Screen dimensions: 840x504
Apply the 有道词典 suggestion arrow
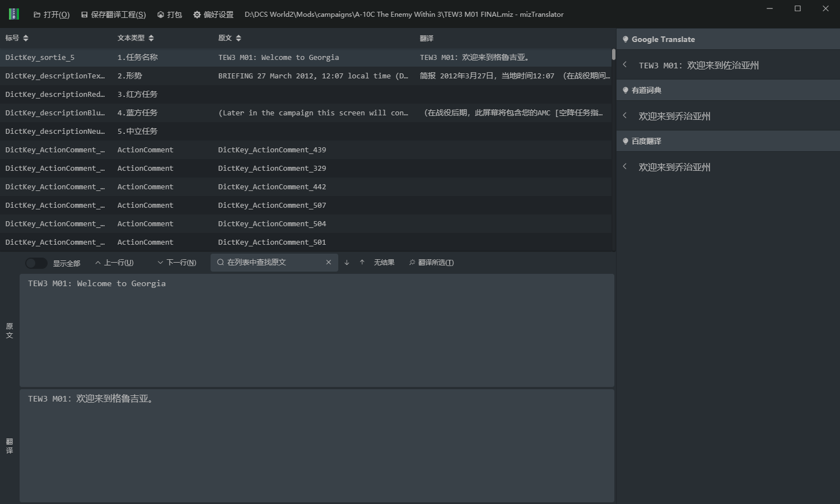tap(625, 116)
